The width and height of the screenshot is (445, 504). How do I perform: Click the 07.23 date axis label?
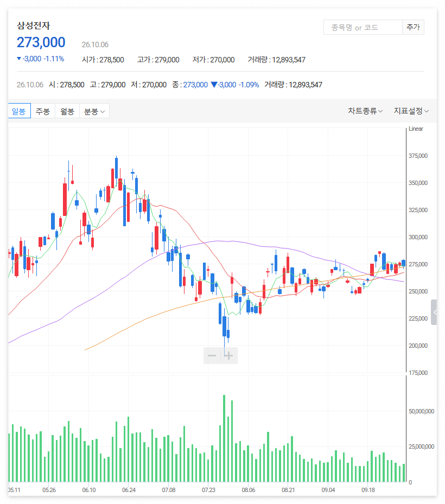209,490
